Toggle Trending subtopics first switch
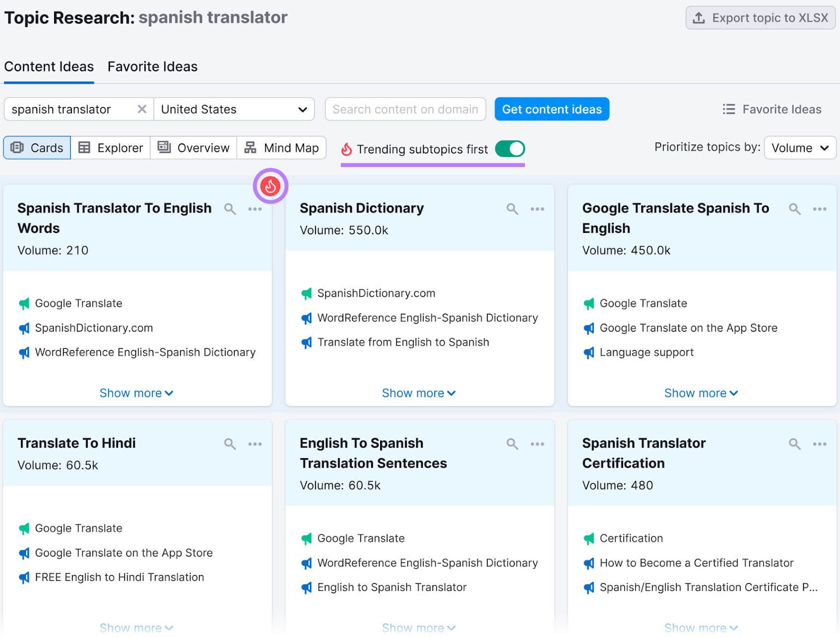The height and width of the screenshot is (637, 840). pos(510,149)
